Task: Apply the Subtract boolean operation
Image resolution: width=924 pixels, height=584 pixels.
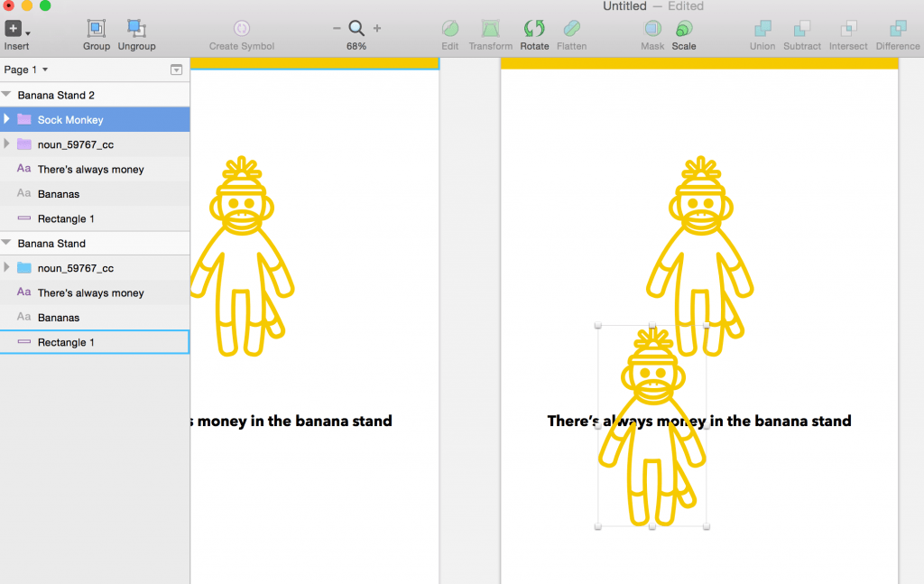Action: (x=802, y=29)
